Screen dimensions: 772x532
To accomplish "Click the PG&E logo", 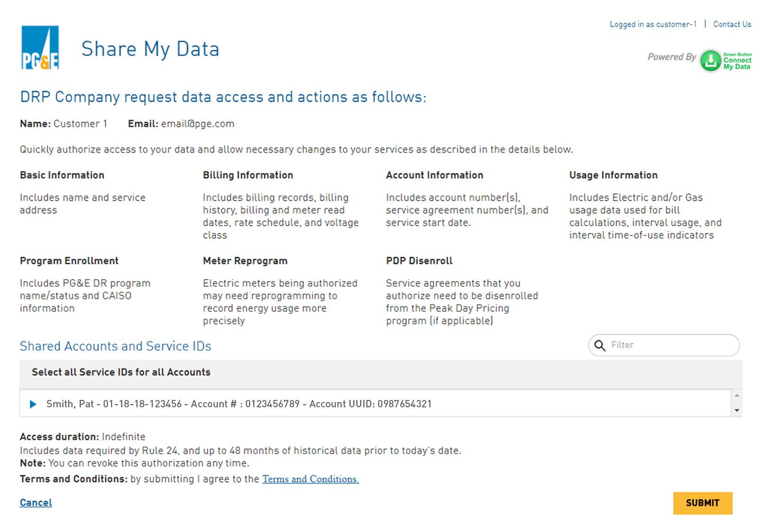I will (x=40, y=48).
